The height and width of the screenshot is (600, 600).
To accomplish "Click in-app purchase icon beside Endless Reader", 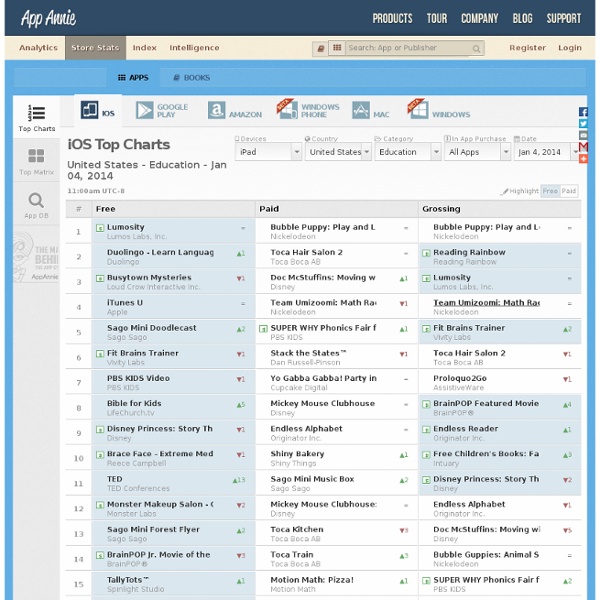I will tap(426, 429).
